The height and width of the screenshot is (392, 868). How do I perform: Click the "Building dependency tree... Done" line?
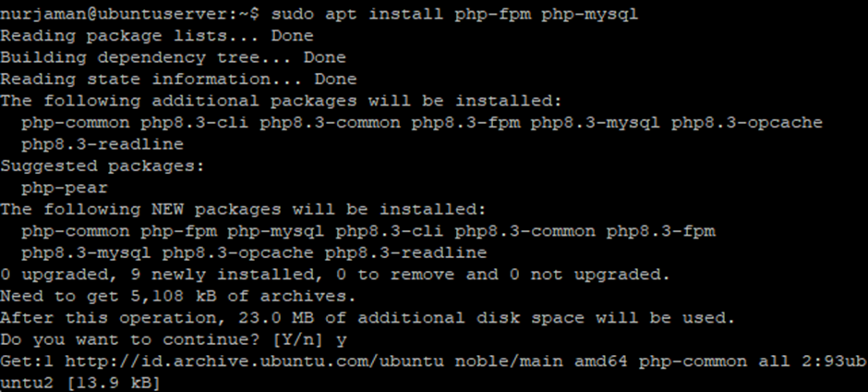173,57
